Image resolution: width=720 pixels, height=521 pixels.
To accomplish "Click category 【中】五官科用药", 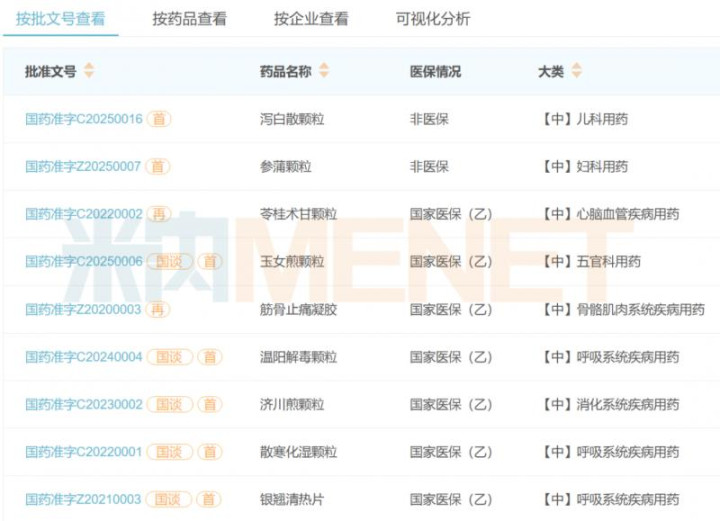I will 590,262.
